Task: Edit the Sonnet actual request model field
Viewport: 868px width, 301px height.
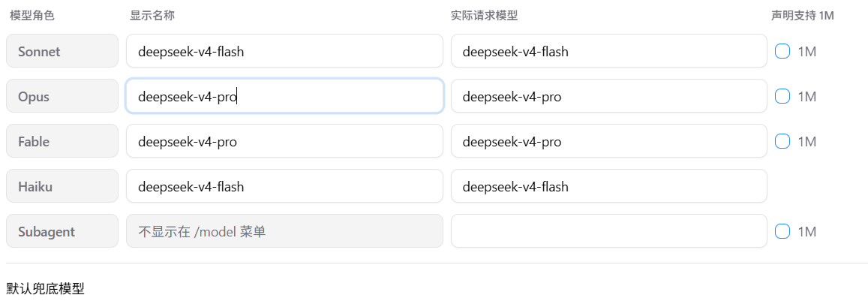Action: [x=609, y=51]
